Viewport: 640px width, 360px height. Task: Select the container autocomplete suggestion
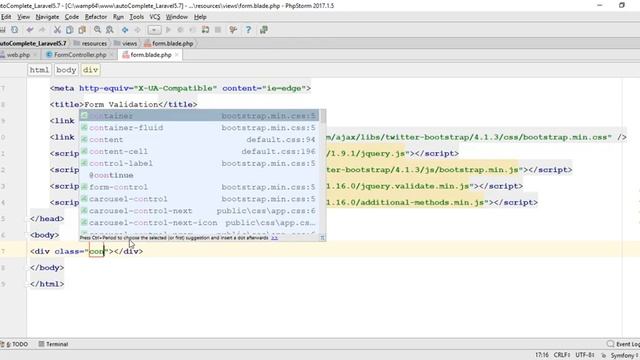(199, 116)
